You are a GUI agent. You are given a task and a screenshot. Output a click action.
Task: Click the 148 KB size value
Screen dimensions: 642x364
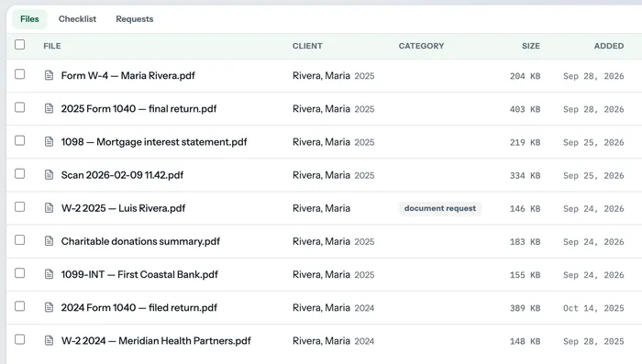click(x=525, y=341)
